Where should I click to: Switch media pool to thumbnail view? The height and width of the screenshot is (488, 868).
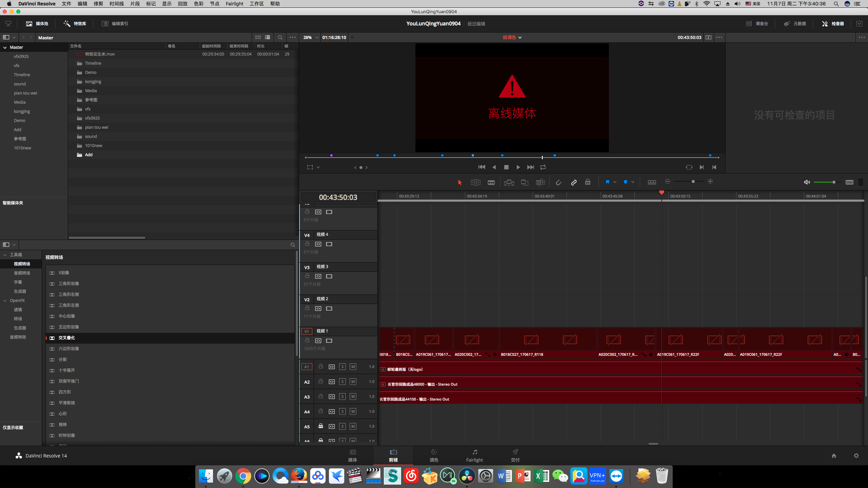[258, 37]
